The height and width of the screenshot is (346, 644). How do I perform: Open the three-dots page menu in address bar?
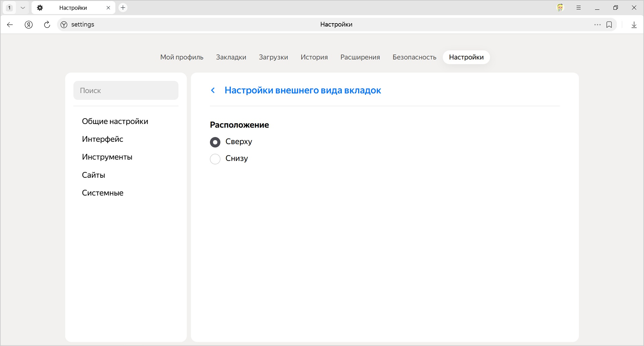coord(597,25)
